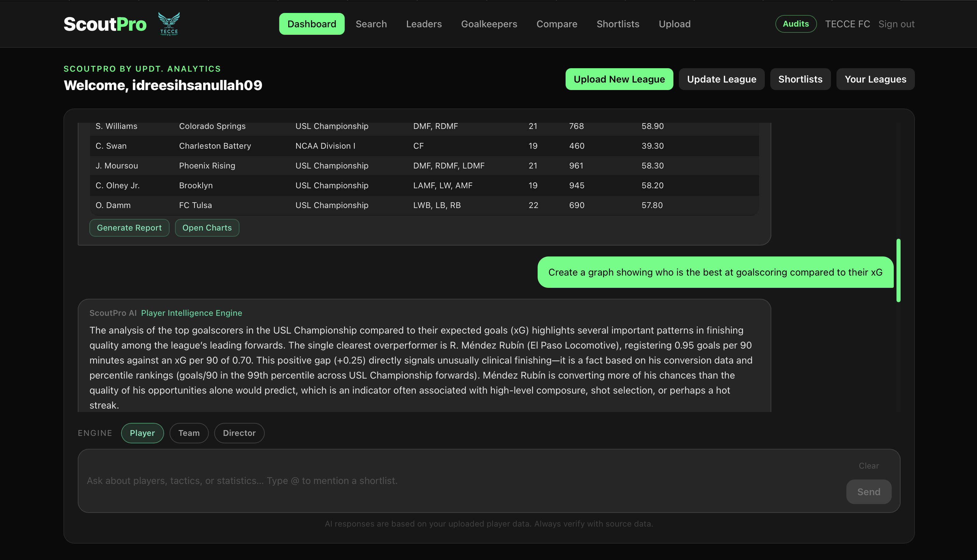The image size is (977, 560).
Task: Open the Shortlists button beside Update League
Action: click(x=800, y=79)
